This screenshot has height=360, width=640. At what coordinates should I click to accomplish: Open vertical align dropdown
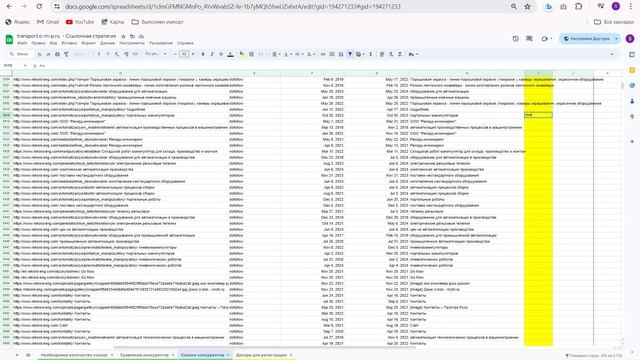[287, 54]
